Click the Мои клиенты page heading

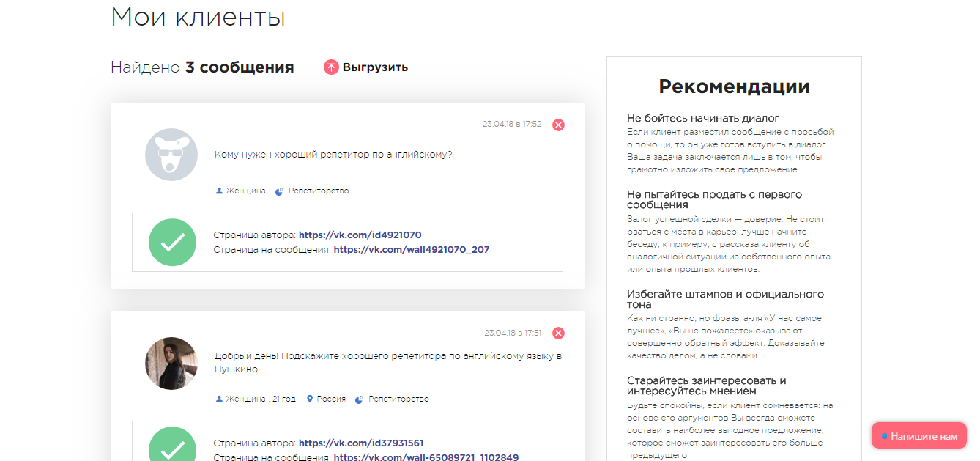pos(199,16)
